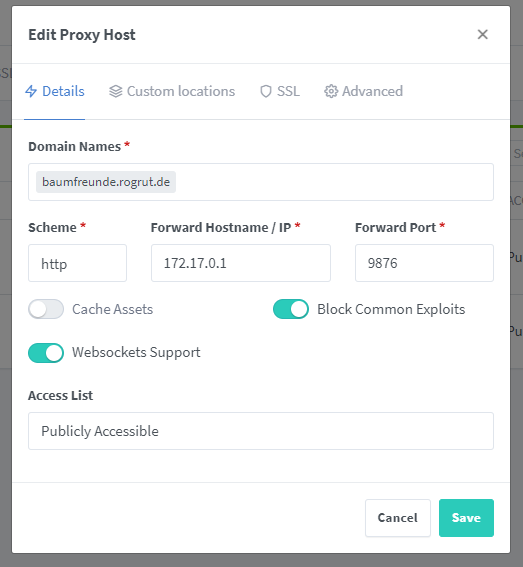Open the Scheme http dropdown
This screenshot has height=567, width=523.
[x=77, y=263]
